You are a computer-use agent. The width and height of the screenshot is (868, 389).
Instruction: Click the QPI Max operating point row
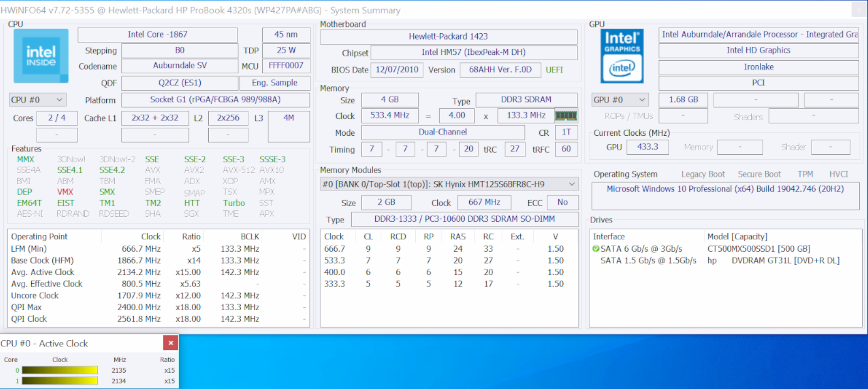(158, 307)
